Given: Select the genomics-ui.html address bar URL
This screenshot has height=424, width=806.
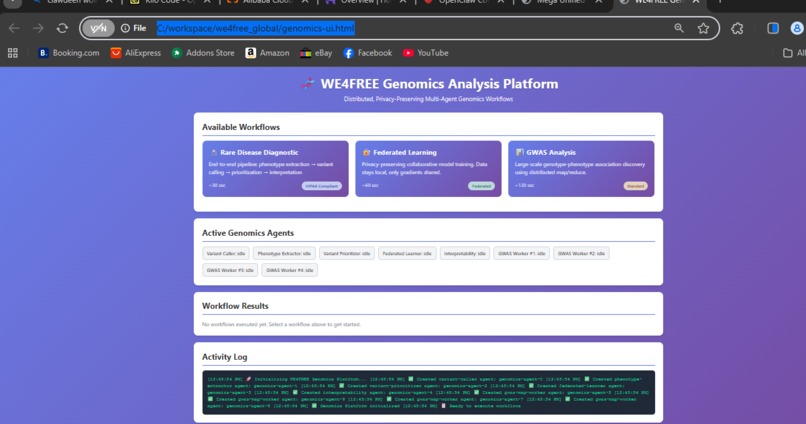Looking at the screenshot, I should pyautogui.click(x=255, y=28).
